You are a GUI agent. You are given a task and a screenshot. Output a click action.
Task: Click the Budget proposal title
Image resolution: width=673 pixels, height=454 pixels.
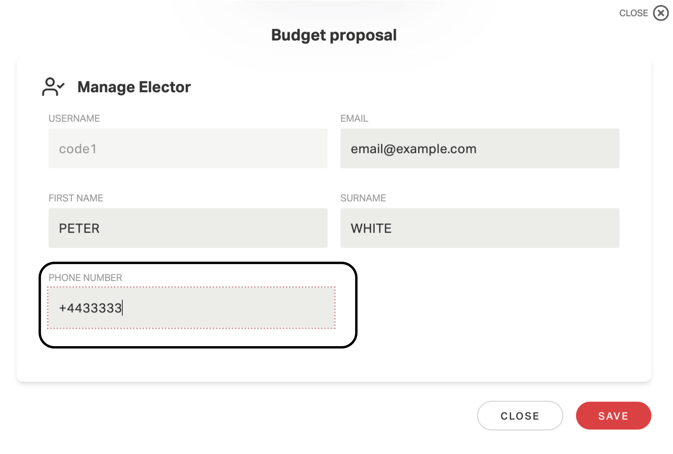click(x=334, y=35)
